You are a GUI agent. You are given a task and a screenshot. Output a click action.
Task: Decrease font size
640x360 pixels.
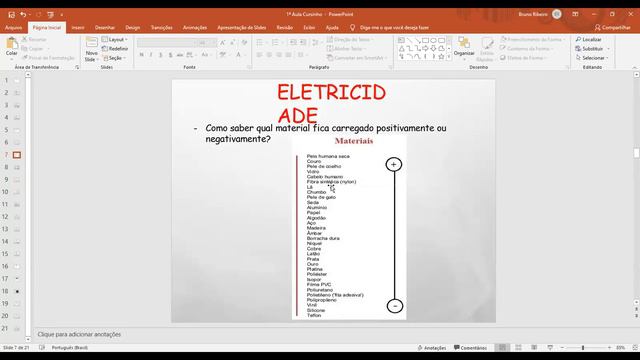pyautogui.click(x=232, y=42)
